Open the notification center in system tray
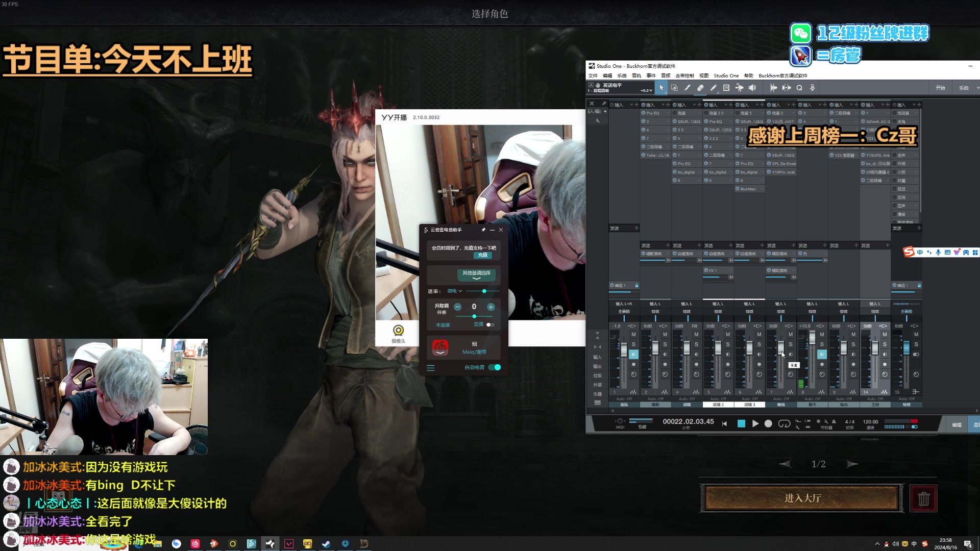The image size is (980, 551). [968, 544]
